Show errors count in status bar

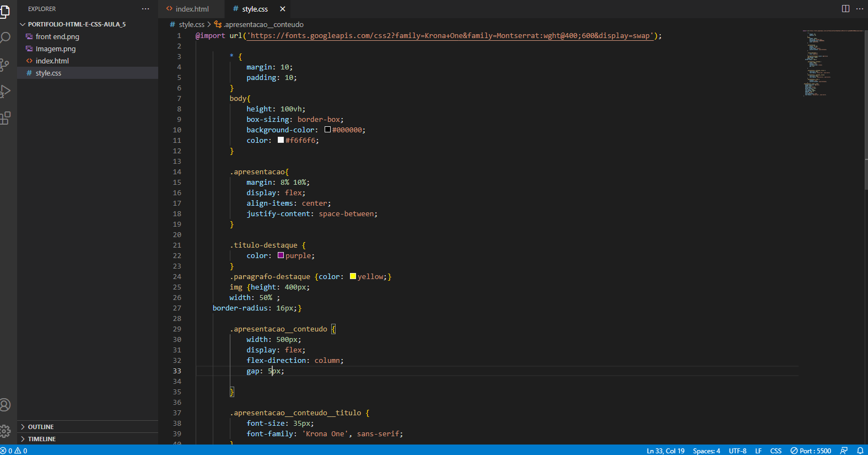click(x=6, y=451)
